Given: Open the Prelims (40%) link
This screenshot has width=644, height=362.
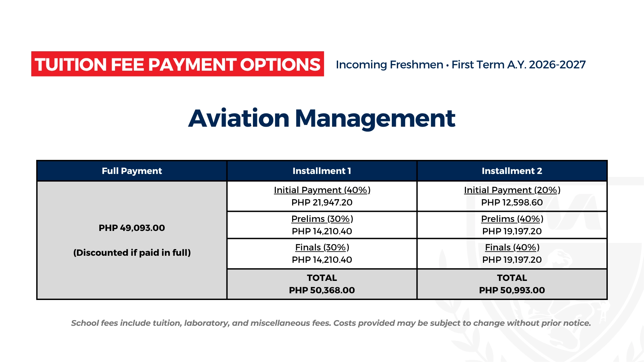Looking at the screenshot, I should point(512,219).
